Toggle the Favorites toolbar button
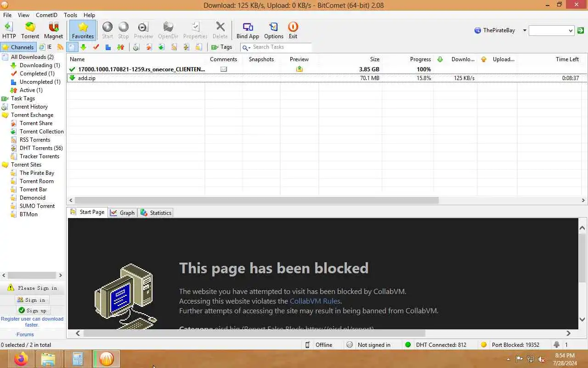The image size is (588, 368). pyautogui.click(x=83, y=30)
